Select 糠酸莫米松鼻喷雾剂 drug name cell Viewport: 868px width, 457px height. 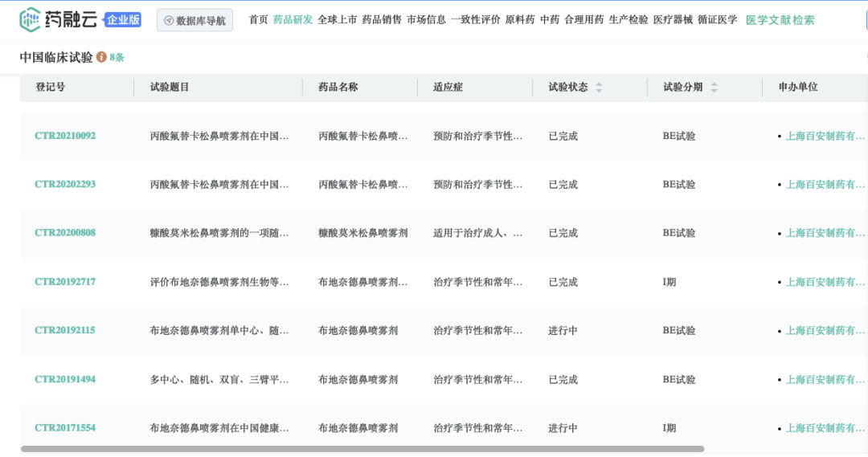(x=362, y=233)
